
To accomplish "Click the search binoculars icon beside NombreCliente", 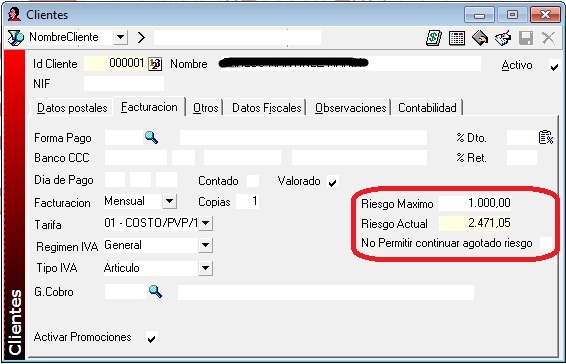I will (x=15, y=38).
